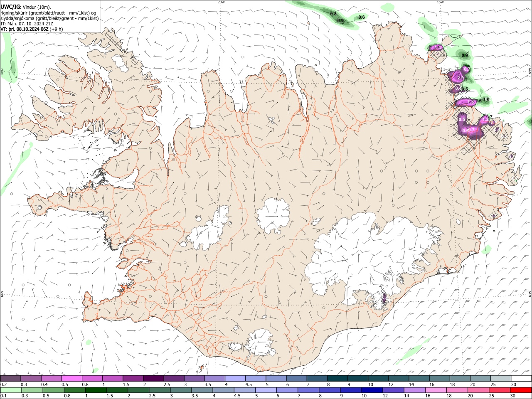Click the 0.9 precipitation value on green area
Viewport: 532px width, 399px height.
coord(465,55)
